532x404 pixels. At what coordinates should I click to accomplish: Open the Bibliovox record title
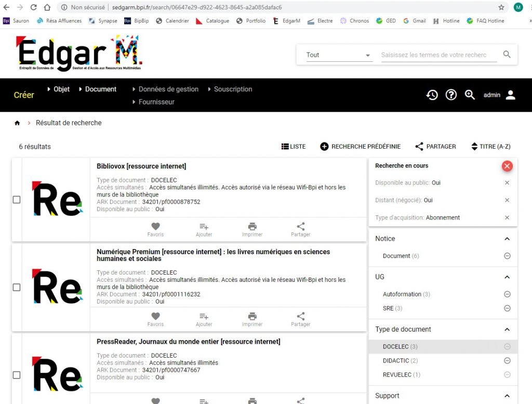[x=141, y=166]
